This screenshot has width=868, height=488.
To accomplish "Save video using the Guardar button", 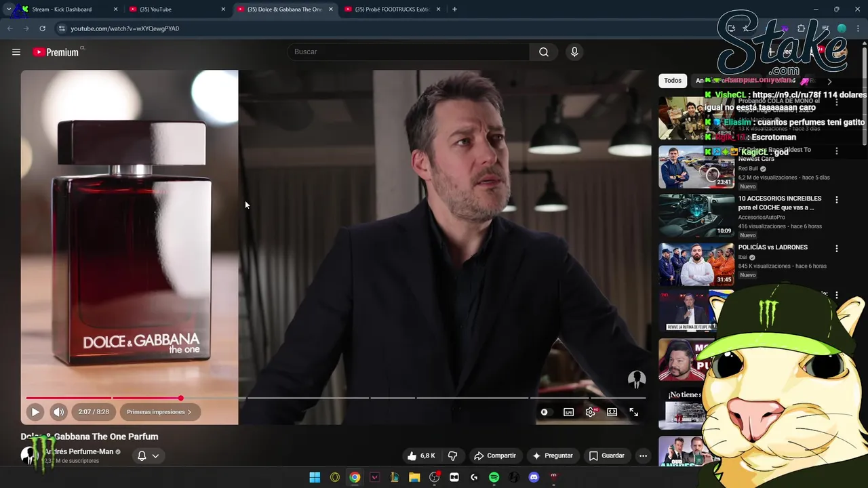I will 607,455.
